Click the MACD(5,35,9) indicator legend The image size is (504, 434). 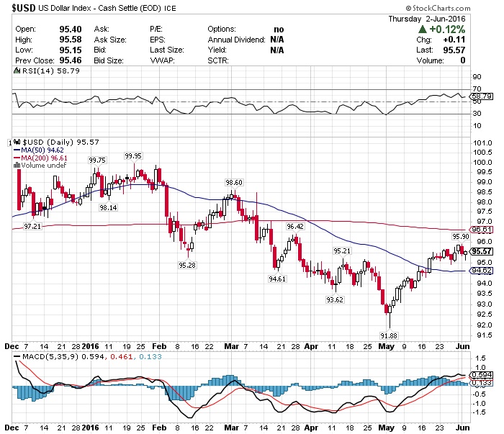[x=50, y=356]
